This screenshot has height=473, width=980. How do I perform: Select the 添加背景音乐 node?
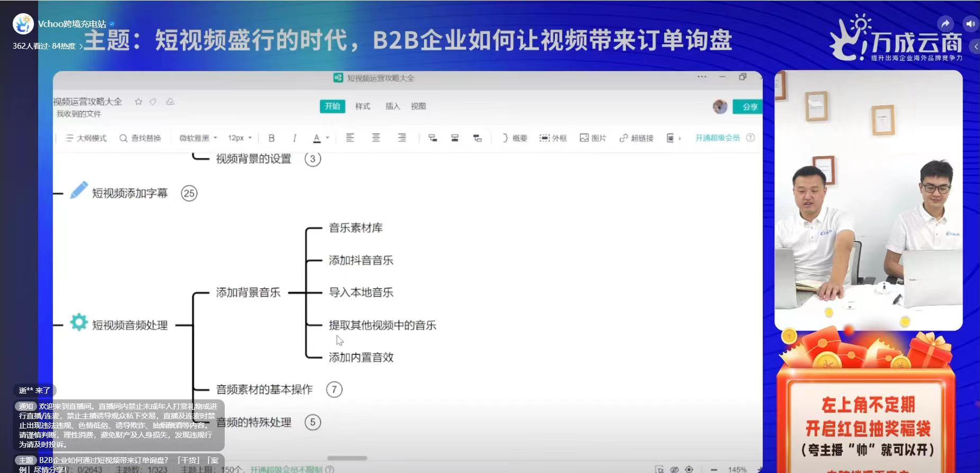248,292
